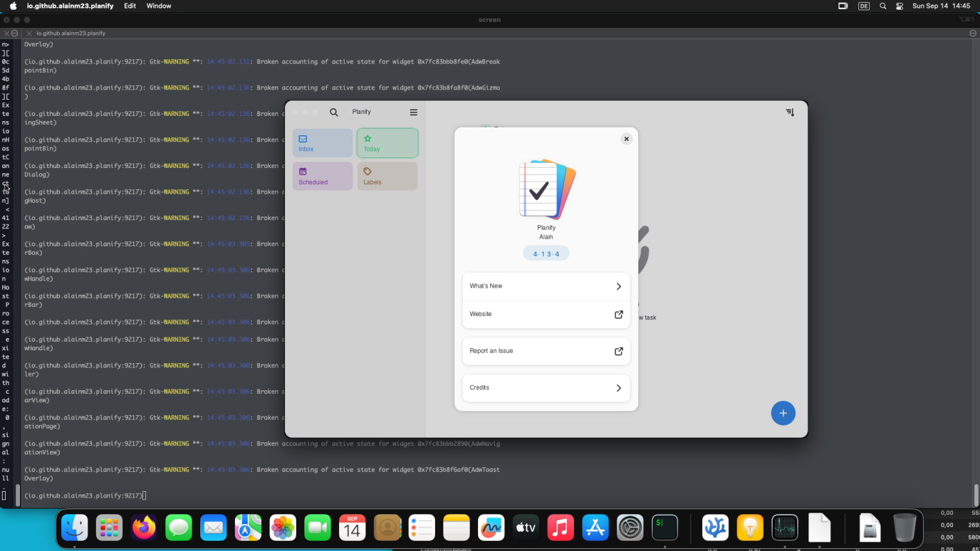Open Planify's hamburger menu
The image size is (980, 551).
coord(413,112)
